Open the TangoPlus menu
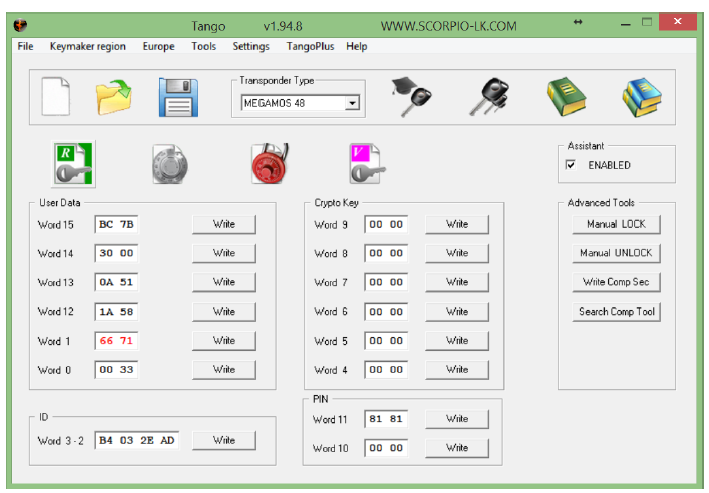The image size is (709, 493). click(310, 46)
